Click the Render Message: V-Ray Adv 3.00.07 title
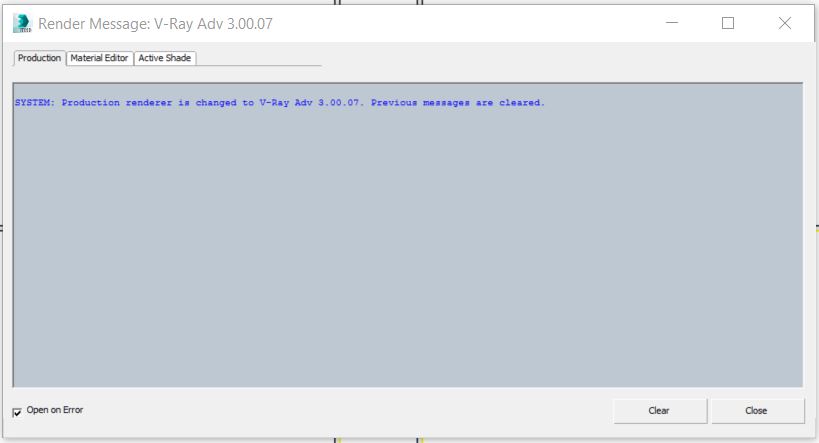 pos(155,24)
